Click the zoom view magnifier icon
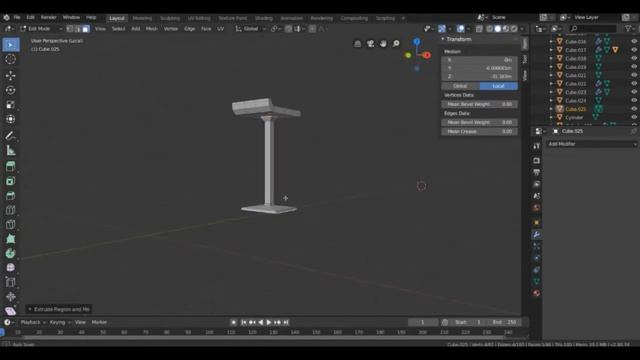Screen dimensions: 640x360 (396, 44)
